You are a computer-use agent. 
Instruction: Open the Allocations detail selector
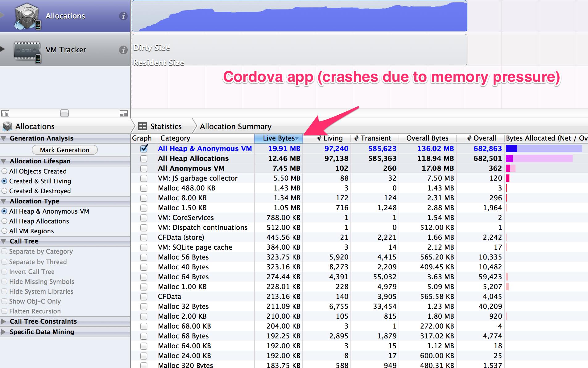pyautogui.click(x=35, y=126)
